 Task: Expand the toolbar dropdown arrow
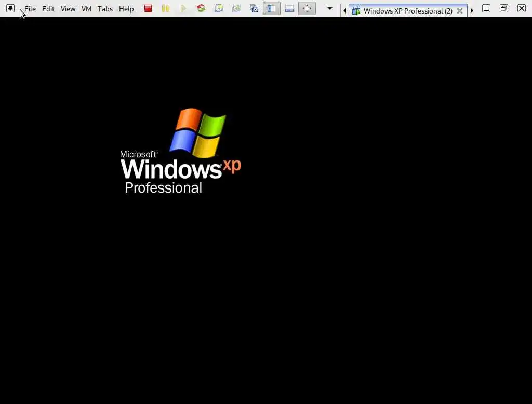click(329, 8)
